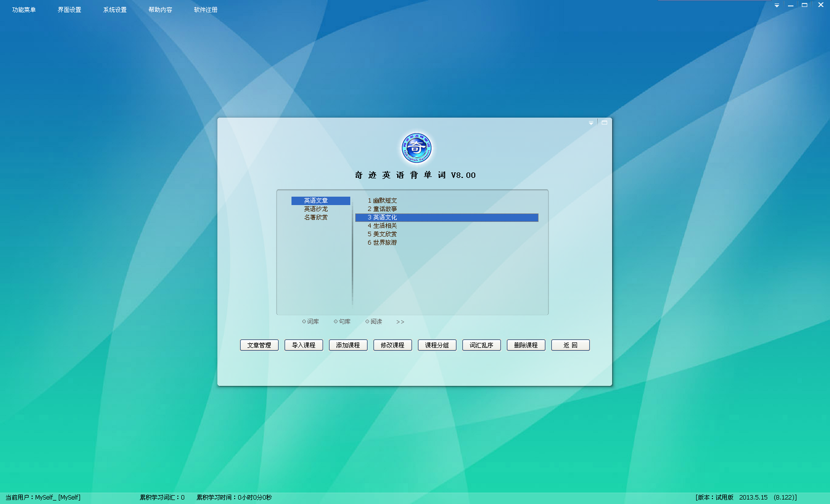
Task: Open the 功能菜单 menu
Action: point(24,10)
